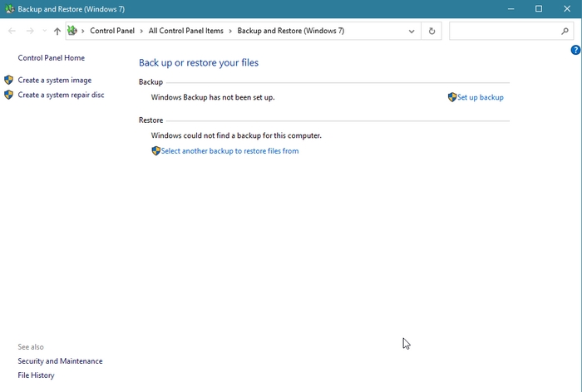Viewport: 582px width, 392px height.
Task: Click the Control Panel icon in address bar
Action: (72, 31)
